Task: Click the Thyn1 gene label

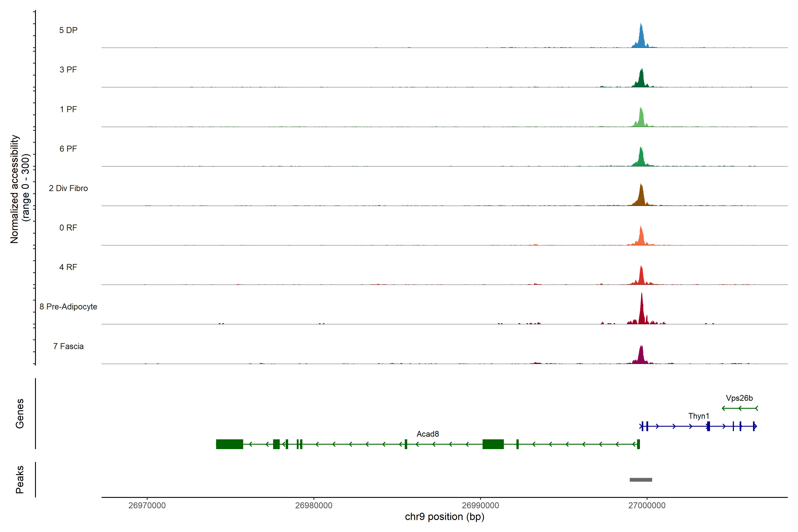Action: [x=699, y=416]
